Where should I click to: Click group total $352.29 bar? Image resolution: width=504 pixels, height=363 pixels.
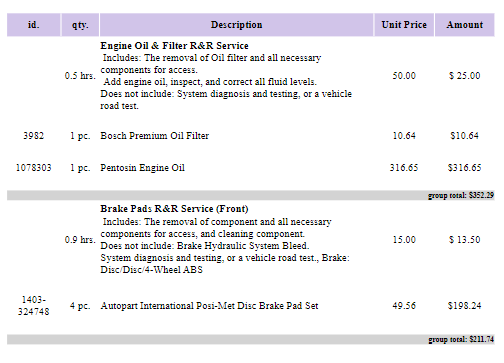tap(251, 195)
